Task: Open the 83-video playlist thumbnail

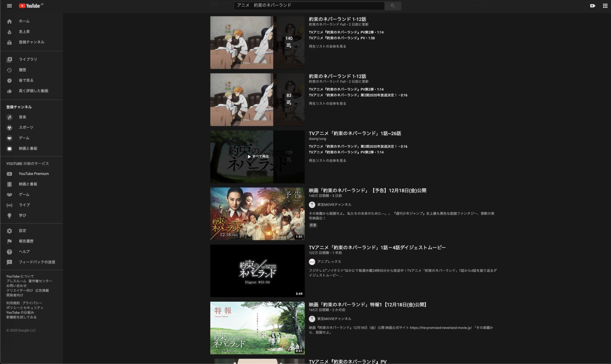Action: coord(257,100)
